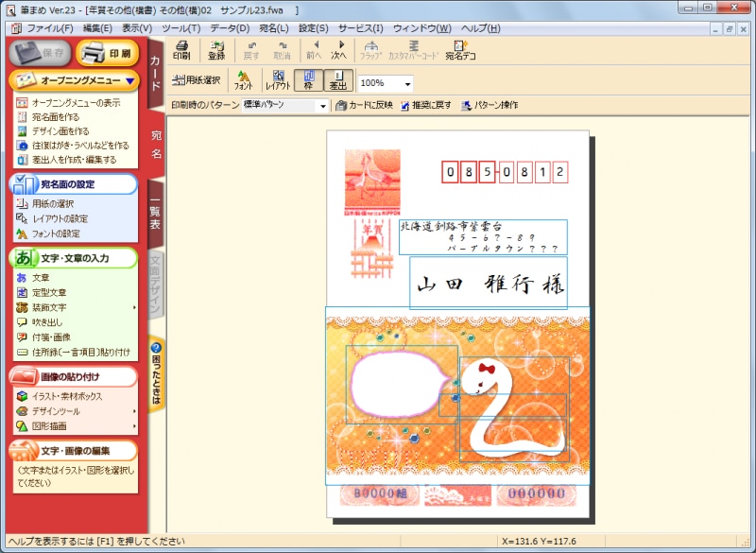Go to next record with 次へ
756x553 pixels.
pos(338,50)
